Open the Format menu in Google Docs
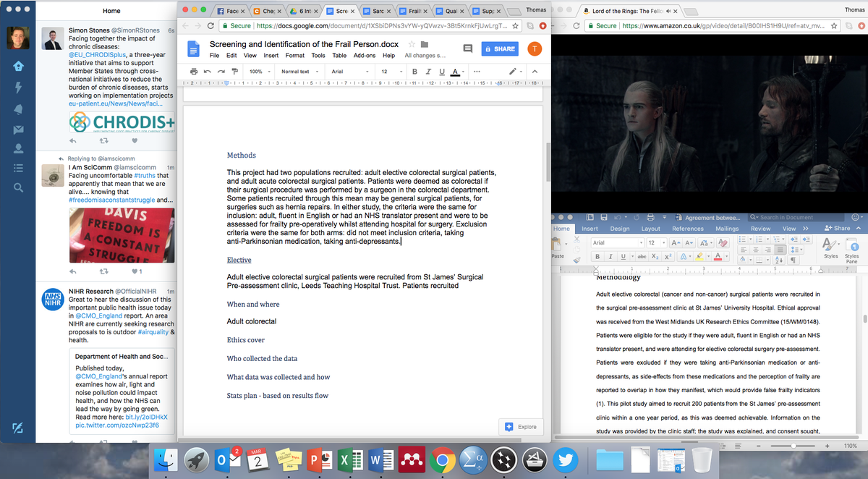This screenshot has height=479, width=868. tap(294, 55)
